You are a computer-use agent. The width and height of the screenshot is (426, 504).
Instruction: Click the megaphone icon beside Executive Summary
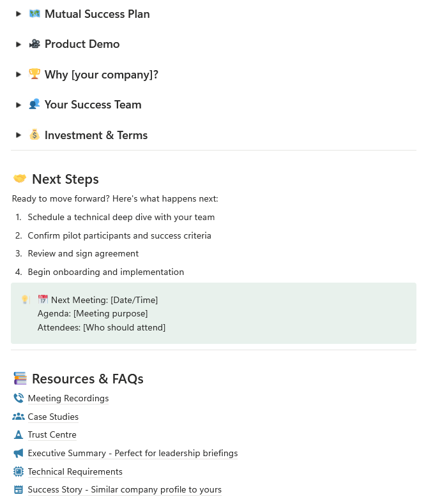click(19, 453)
